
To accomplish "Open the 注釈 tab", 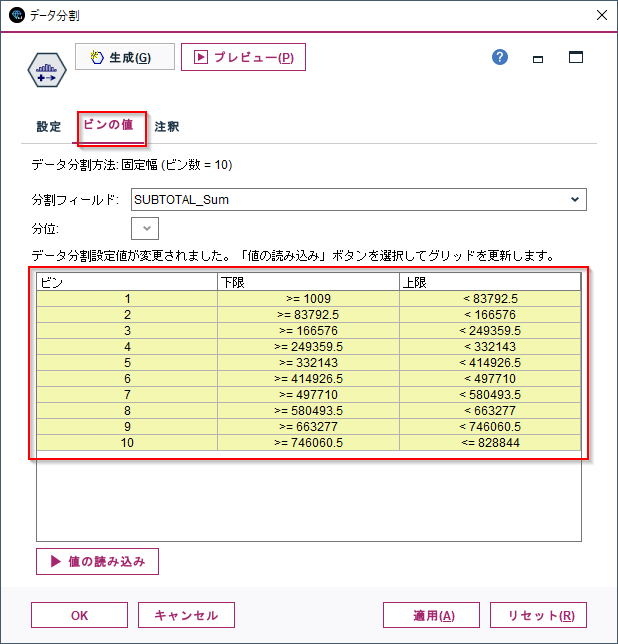I will (167, 126).
